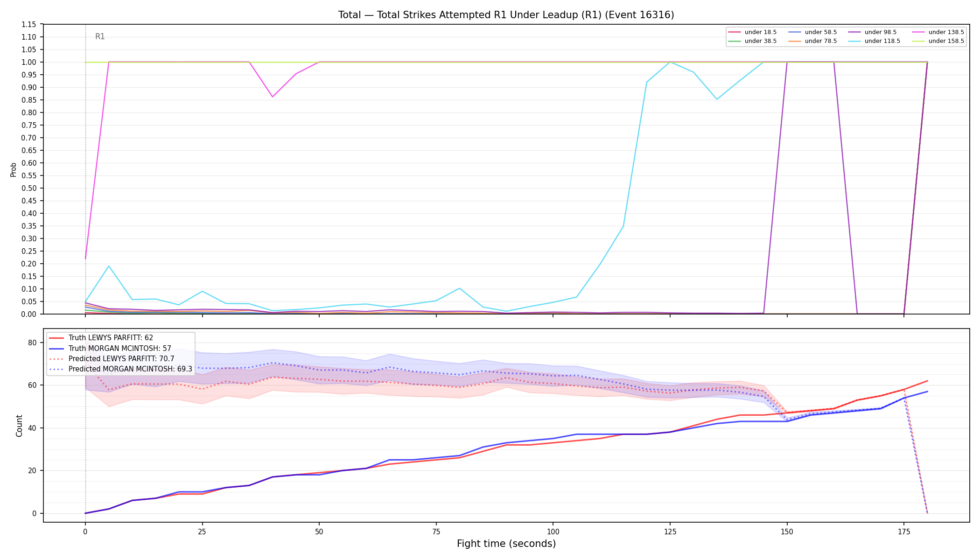Viewport: 980px width, 560px height.
Task: Click the 80 tick on Count axis
Action: coord(32,343)
